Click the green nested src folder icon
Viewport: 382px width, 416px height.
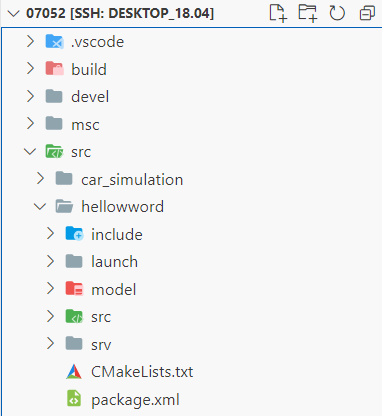74,316
